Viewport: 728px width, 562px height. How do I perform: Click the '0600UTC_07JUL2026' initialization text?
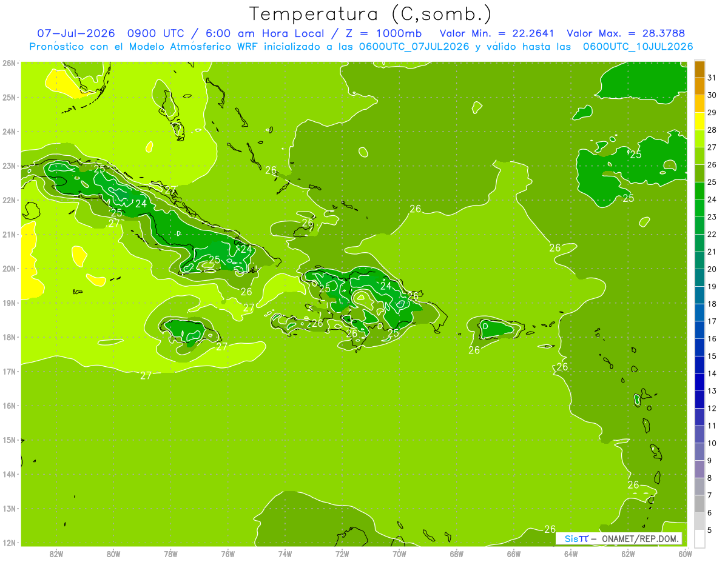tap(414, 47)
